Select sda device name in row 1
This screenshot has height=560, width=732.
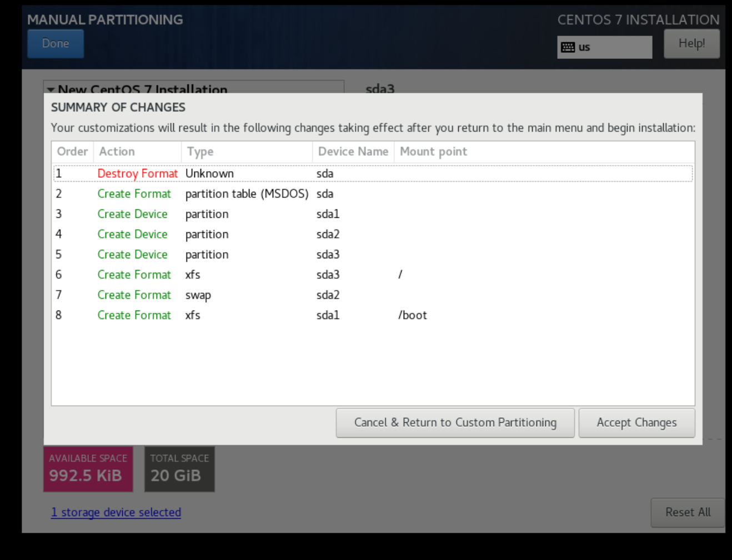pyautogui.click(x=325, y=173)
